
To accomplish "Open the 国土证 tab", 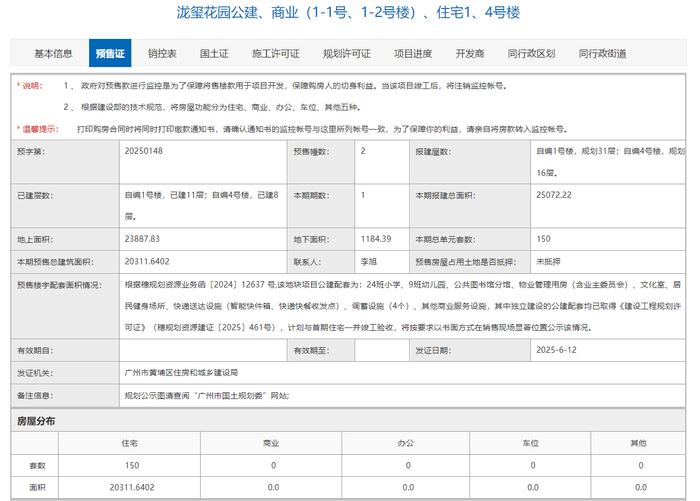I will pyautogui.click(x=214, y=54).
